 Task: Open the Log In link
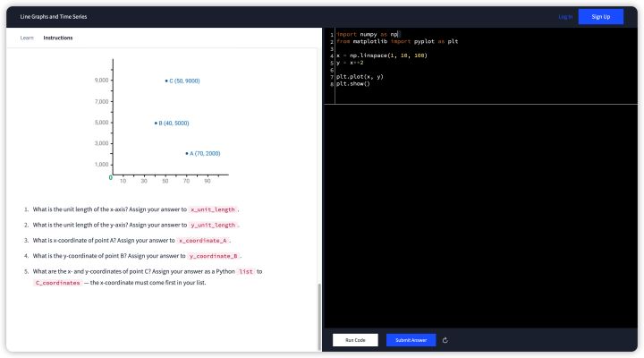[565, 17]
